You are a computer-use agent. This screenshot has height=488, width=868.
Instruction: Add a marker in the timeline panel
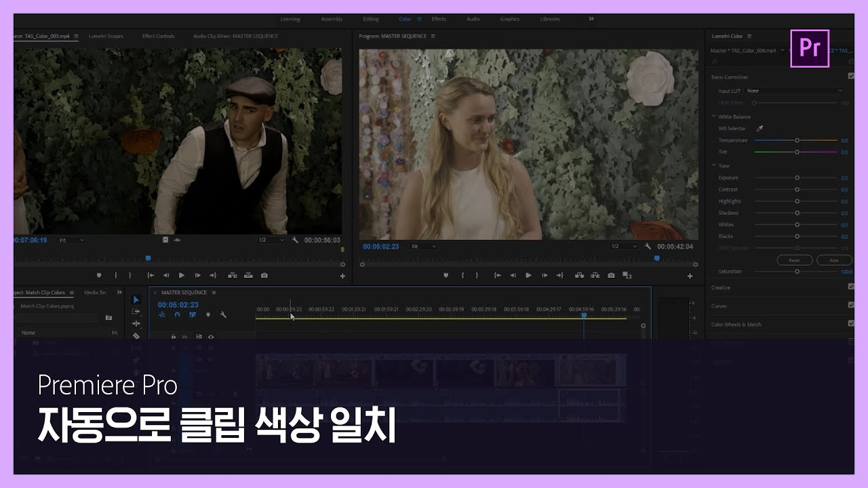pos(208,314)
